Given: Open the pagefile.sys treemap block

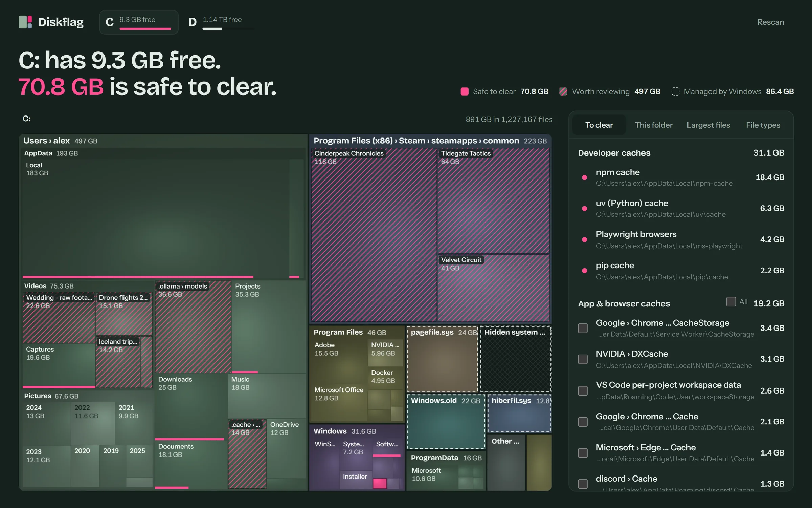Looking at the screenshot, I should click(442, 359).
